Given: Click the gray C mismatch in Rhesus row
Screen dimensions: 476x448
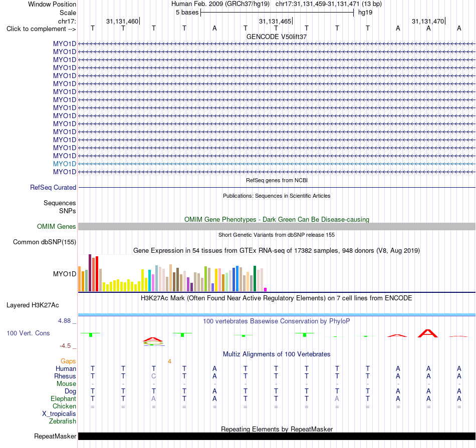Looking at the screenshot, I should (x=154, y=376).
